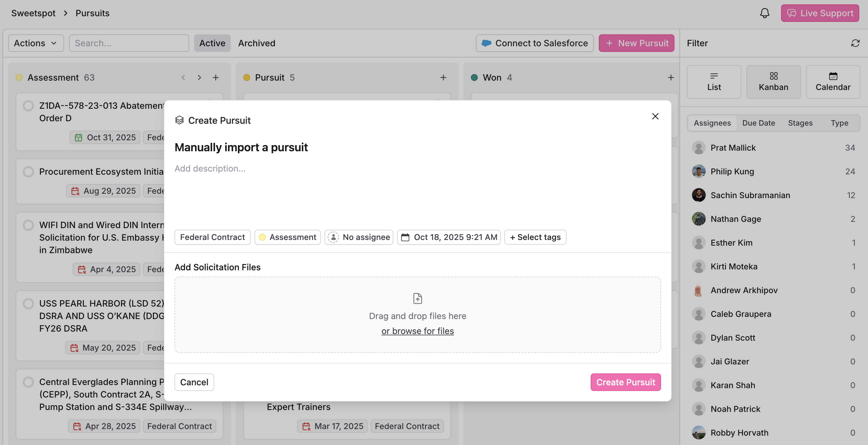Open the Calendar view icon
This screenshot has width=868, height=445.
[x=833, y=76]
